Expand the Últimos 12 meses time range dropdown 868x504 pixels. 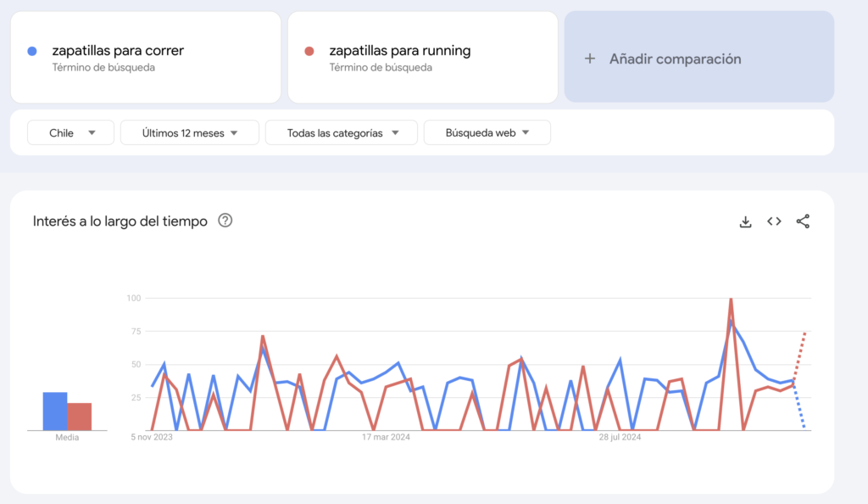click(189, 132)
